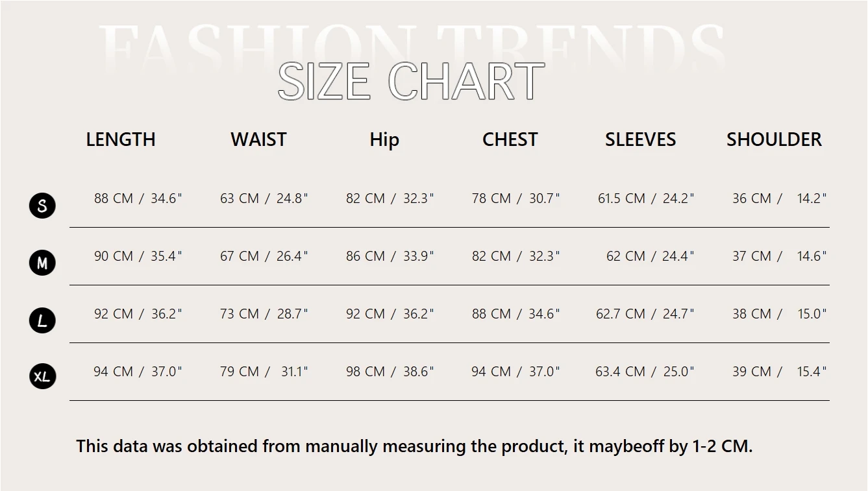Select the XL size badge icon
Screen dimensions: 868x491
(x=42, y=376)
